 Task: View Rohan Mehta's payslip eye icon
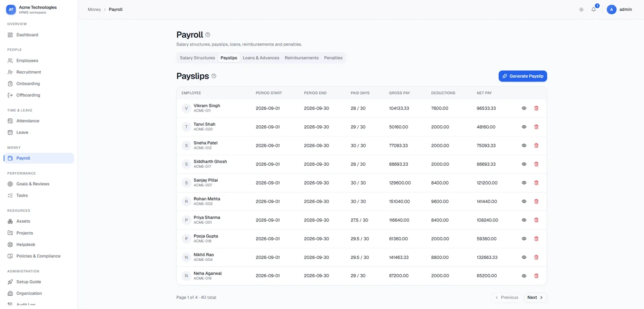click(x=524, y=201)
